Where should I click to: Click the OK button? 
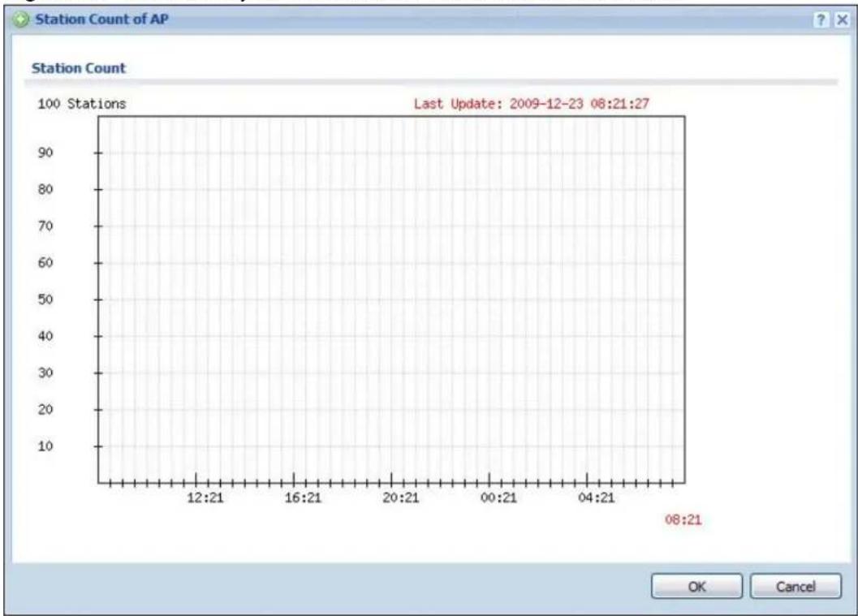pos(696,587)
